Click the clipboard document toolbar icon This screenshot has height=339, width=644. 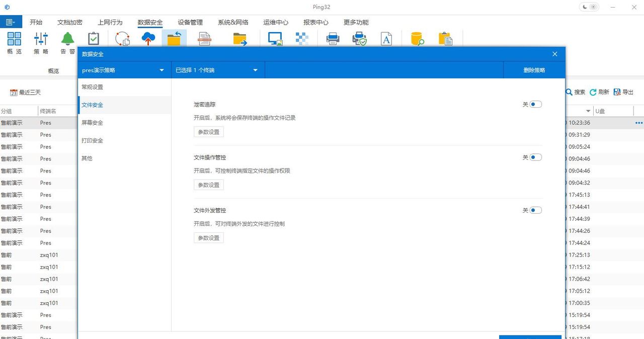point(445,38)
